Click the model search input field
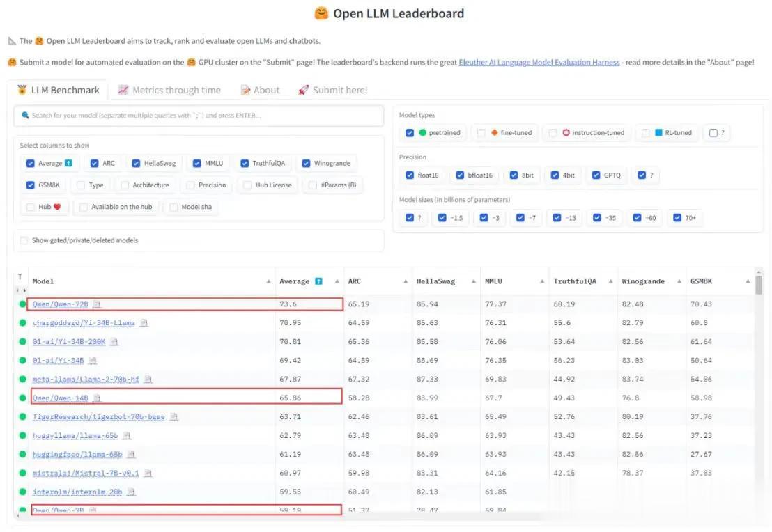 pyautogui.click(x=199, y=116)
